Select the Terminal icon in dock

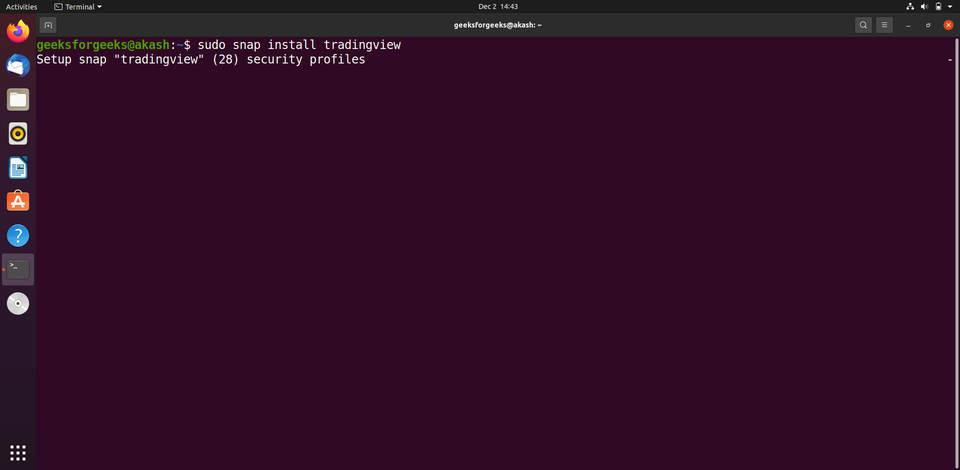(18, 269)
